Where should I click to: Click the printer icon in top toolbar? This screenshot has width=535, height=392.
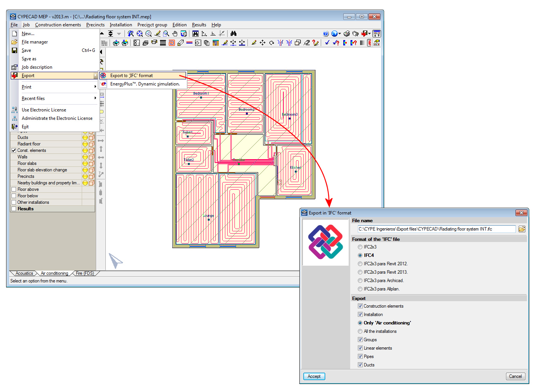(x=347, y=34)
